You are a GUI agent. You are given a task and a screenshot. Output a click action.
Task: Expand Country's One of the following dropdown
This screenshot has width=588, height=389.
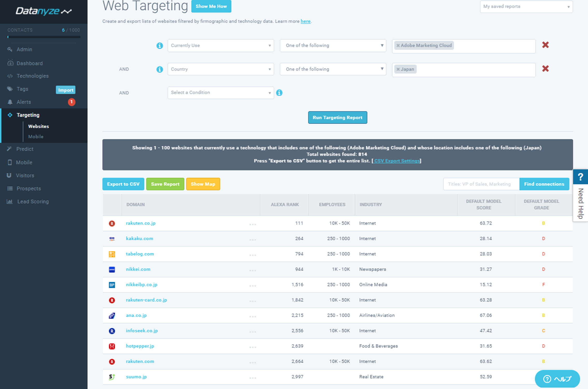tap(333, 69)
